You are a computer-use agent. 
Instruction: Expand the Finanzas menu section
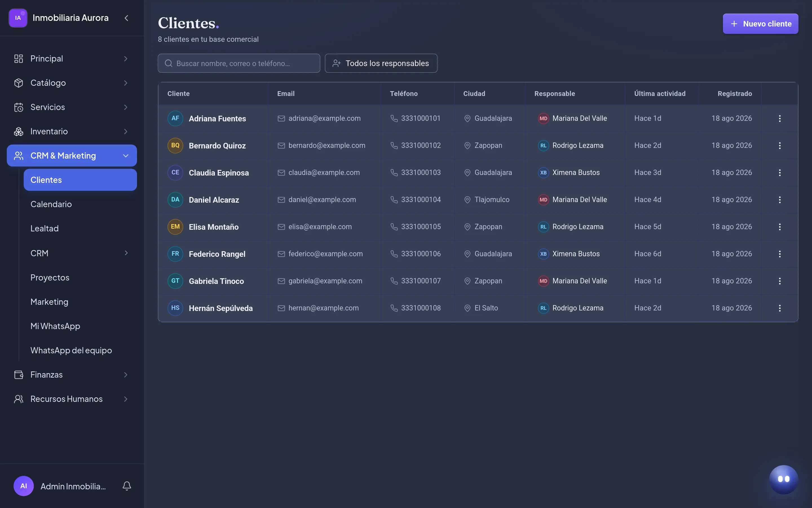(x=72, y=375)
